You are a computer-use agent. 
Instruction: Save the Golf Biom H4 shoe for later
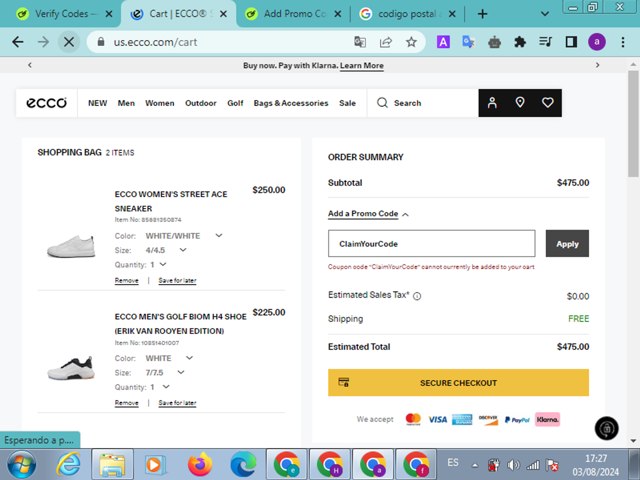coord(177,403)
